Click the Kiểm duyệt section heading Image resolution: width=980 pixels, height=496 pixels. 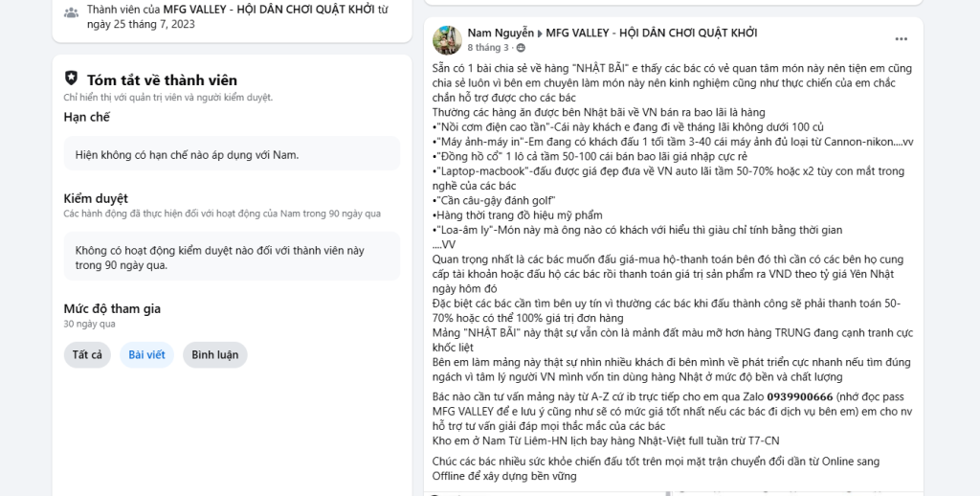96,198
